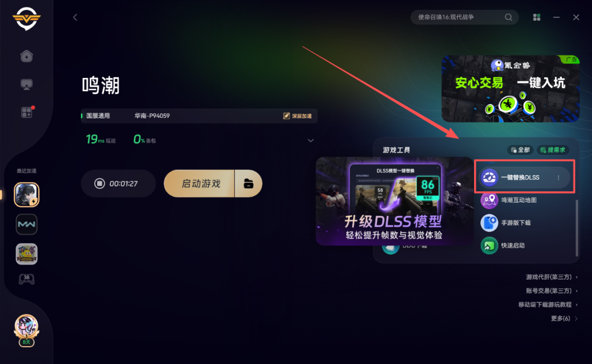The image size is (592, 364).
Task: Open the gamepad icon labeled 38
Action: [x=27, y=279]
